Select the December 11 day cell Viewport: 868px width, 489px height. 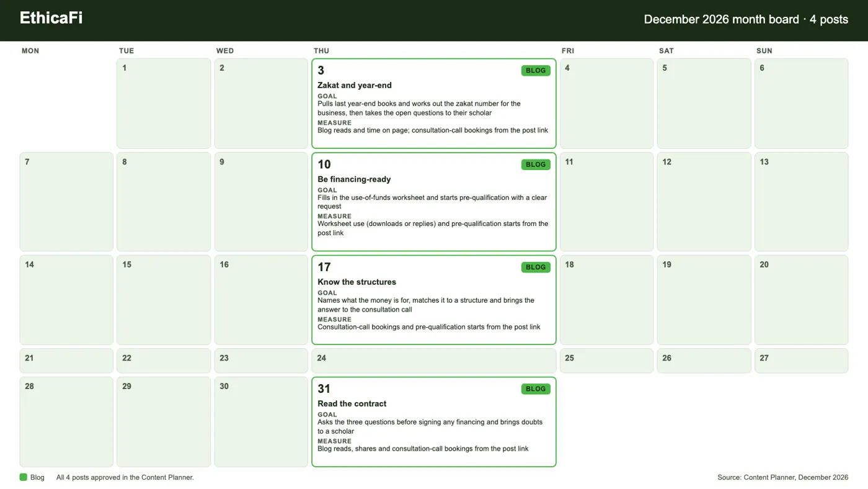pos(607,202)
